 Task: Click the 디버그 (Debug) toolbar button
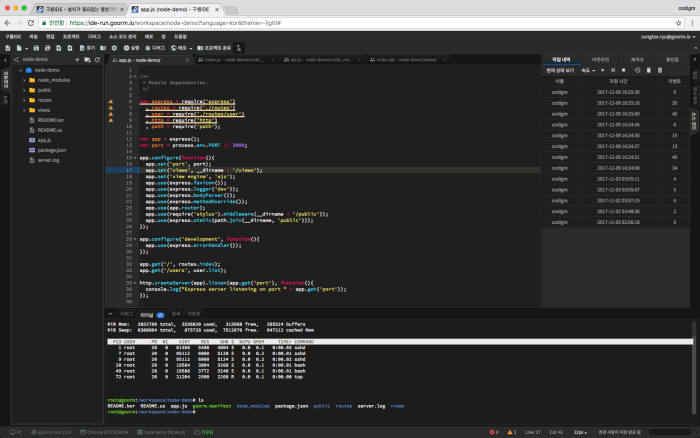click(x=155, y=48)
